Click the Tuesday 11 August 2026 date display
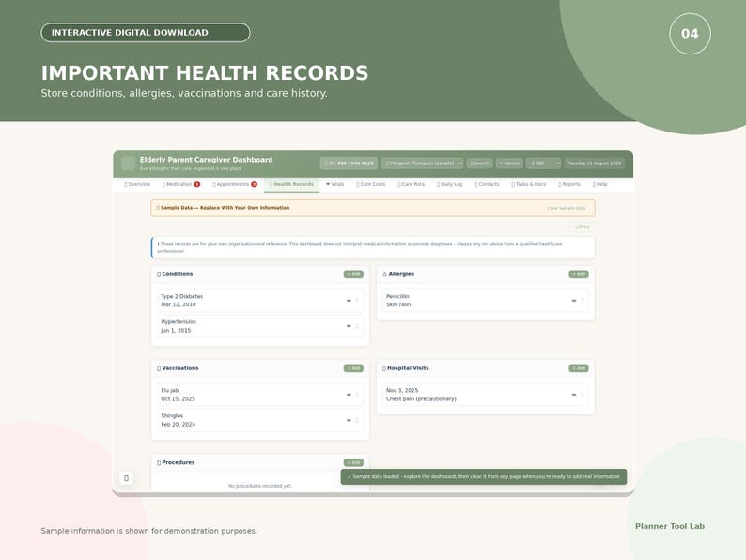746x560 pixels. 595,163
